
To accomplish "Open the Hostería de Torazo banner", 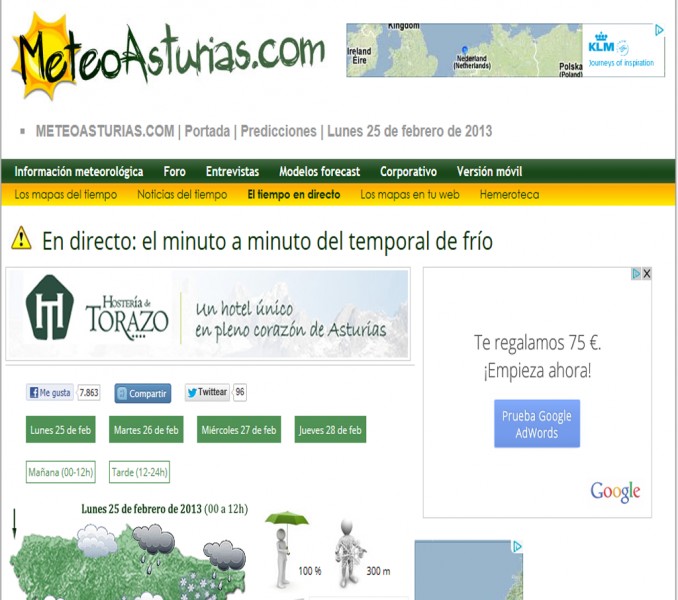I will click(x=208, y=314).
